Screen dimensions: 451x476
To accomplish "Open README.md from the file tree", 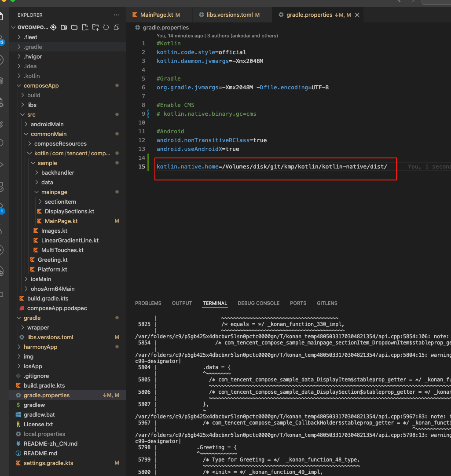I will [x=40, y=453].
